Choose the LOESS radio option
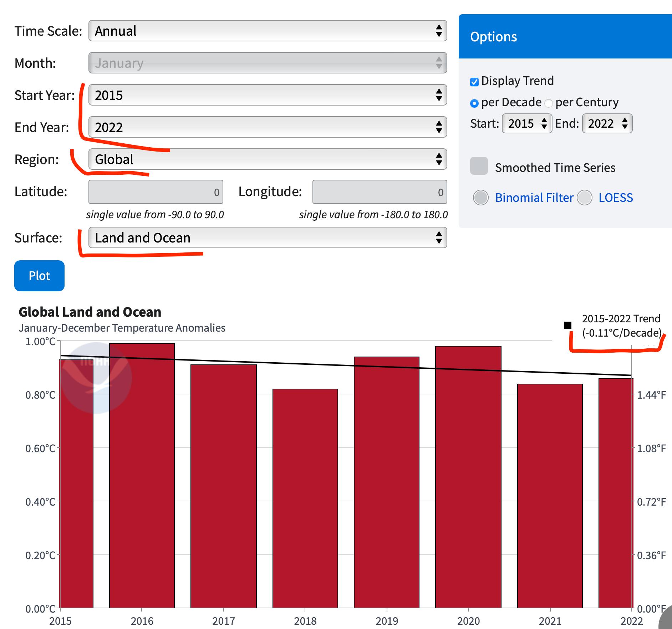Viewport: 672px width, 629px height. pyautogui.click(x=585, y=198)
